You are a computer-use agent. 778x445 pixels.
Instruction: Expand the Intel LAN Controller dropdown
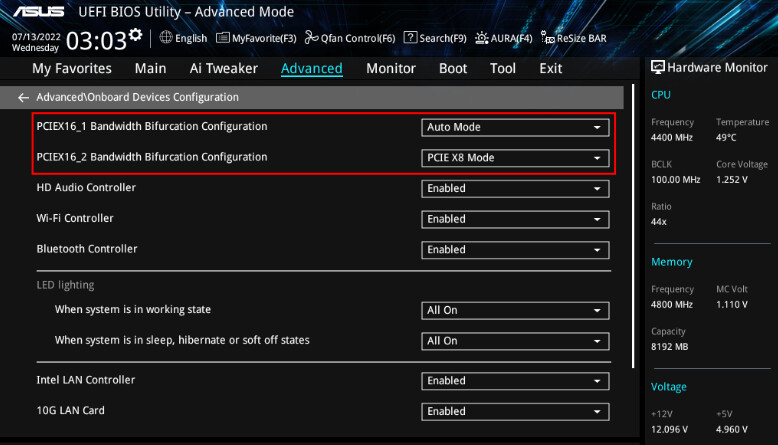coord(515,381)
